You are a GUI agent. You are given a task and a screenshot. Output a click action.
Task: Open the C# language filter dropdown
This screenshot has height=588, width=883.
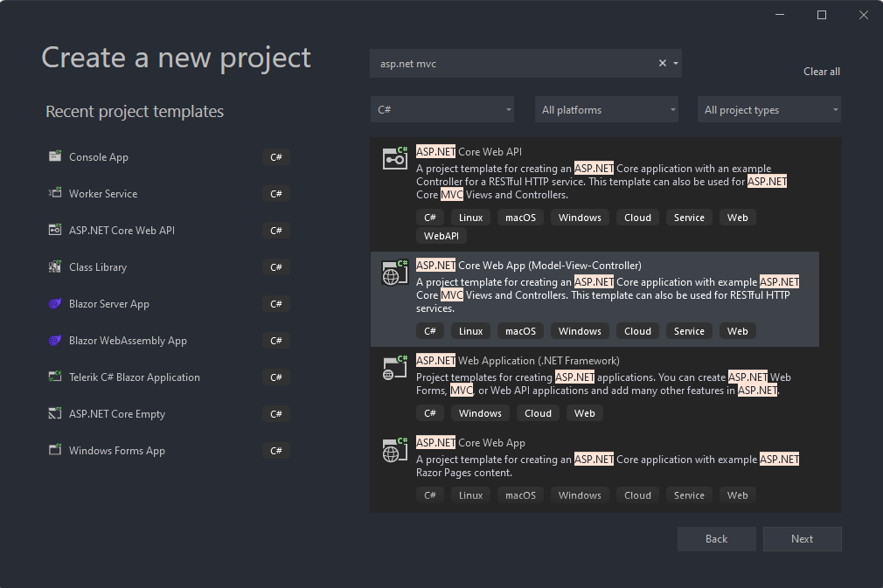[442, 110]
